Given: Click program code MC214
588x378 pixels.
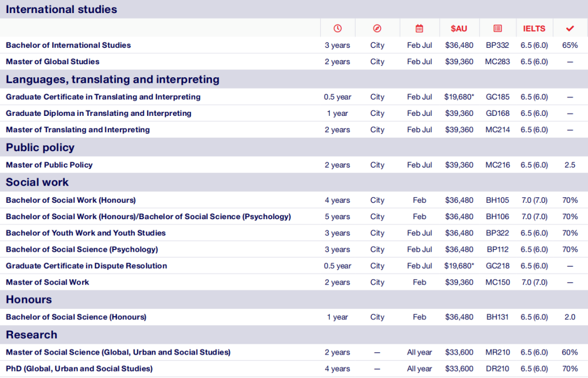Looking at the screenshot, I should (498, 130).
